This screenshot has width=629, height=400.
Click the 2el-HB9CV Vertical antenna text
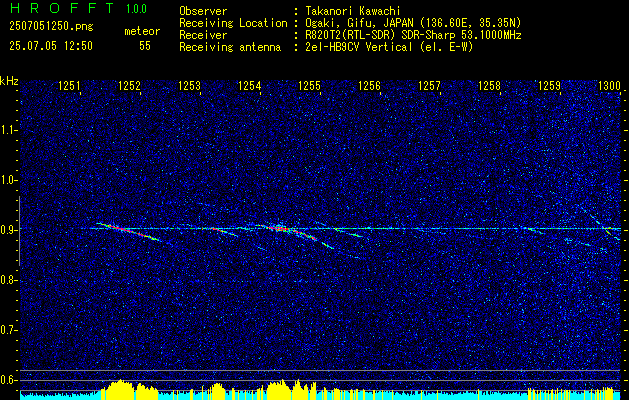tap(389, 47)
